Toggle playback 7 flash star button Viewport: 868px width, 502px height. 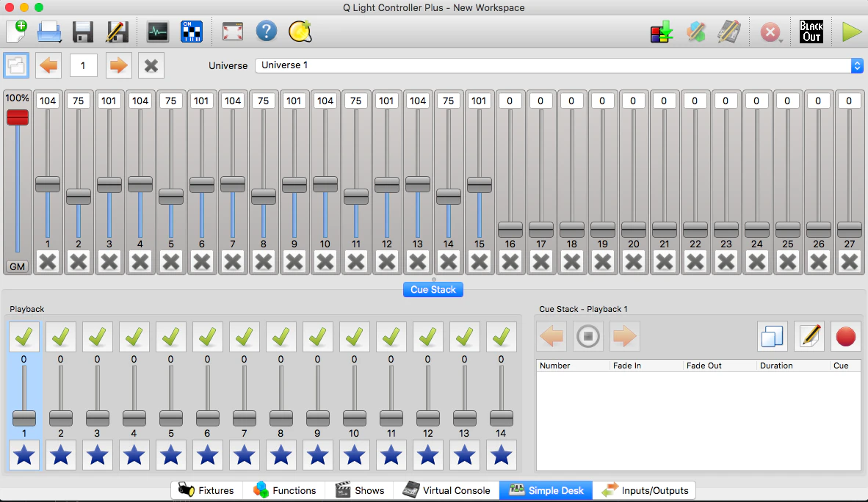pyautogui.click(x=244, y=455)
